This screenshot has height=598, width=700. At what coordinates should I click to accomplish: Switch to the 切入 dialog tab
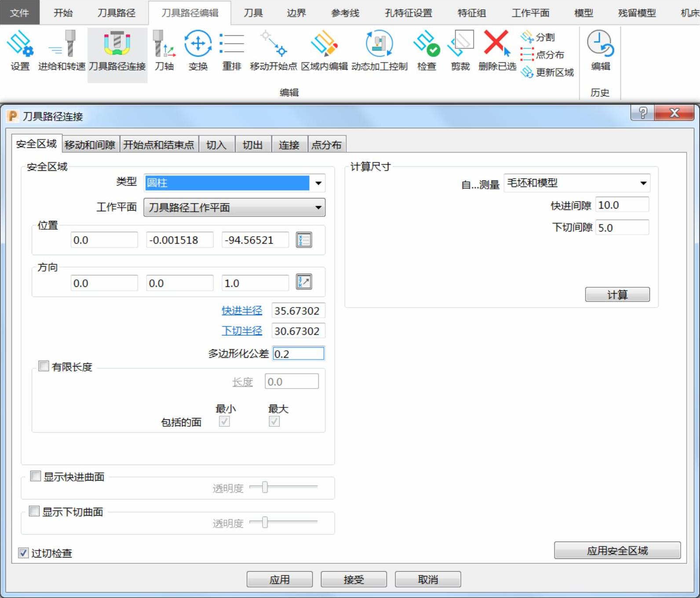pos(216,145)
